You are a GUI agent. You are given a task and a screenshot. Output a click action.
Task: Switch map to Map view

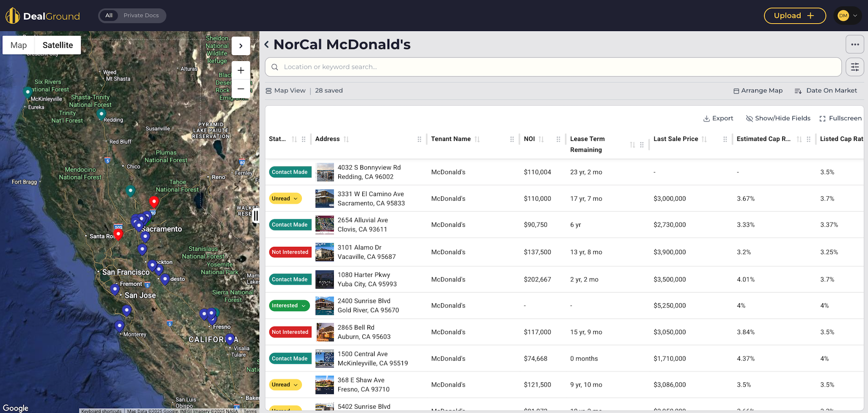click(19, 45)
